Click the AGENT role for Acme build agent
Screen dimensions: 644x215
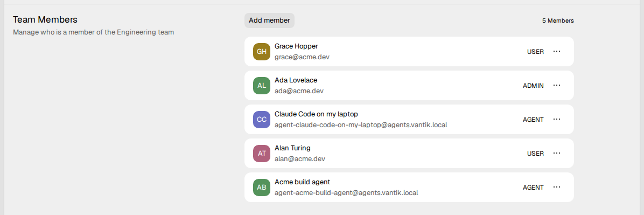[x=533, y=188]
